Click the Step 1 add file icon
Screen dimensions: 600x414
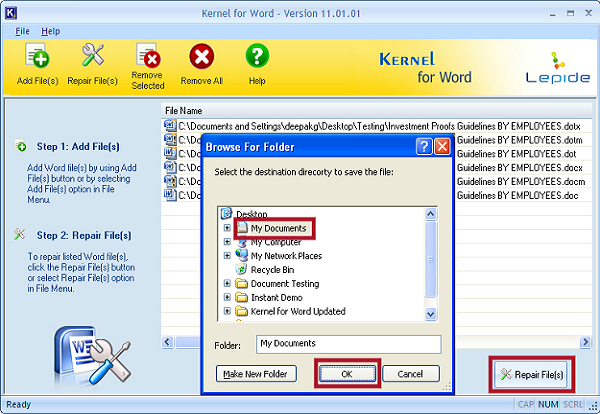click(x=21, y=145)
